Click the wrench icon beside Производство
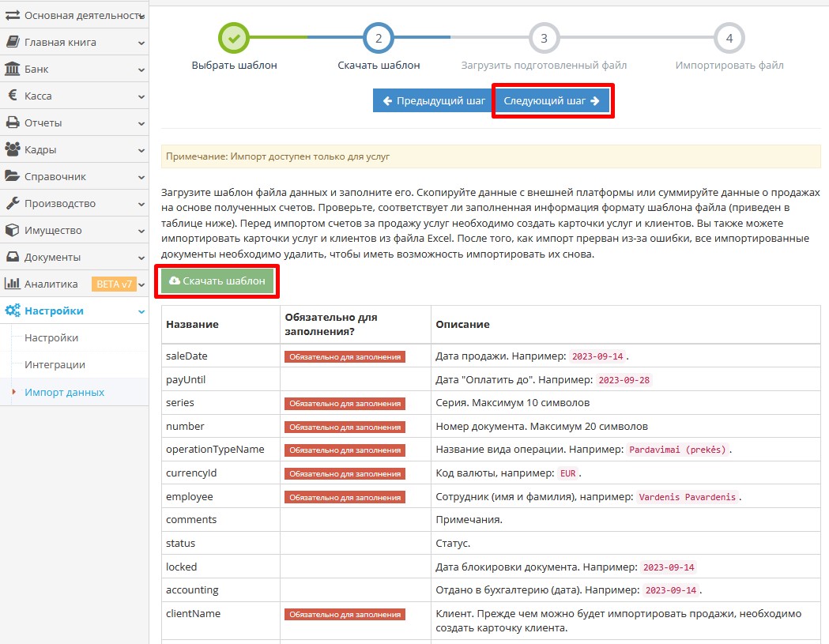 pyautogui.click(x=13, y=203)
